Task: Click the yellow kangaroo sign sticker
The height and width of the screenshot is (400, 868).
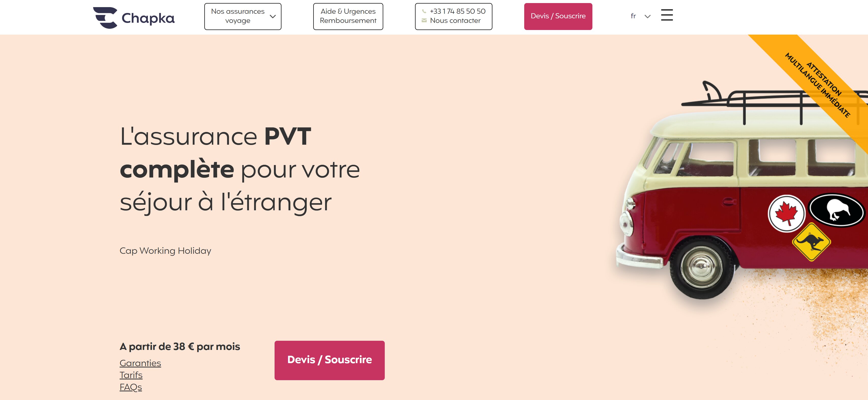Action: [x=812, y=242]
